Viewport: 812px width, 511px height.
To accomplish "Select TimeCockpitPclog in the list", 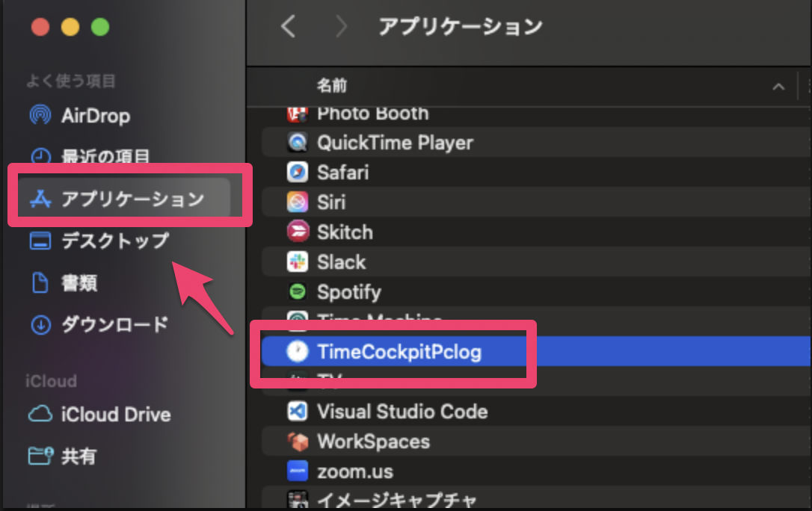I will click(x=536, y=352).
